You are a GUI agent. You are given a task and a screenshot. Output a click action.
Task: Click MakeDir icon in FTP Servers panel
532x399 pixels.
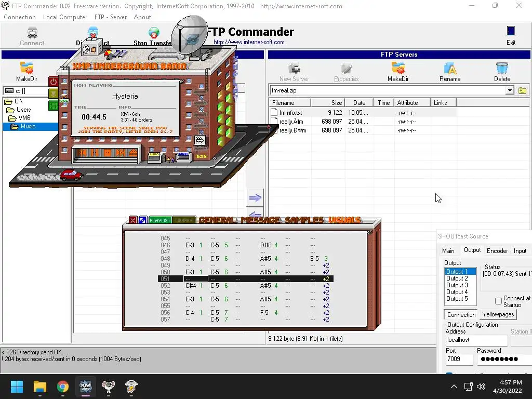pos(398,68)
